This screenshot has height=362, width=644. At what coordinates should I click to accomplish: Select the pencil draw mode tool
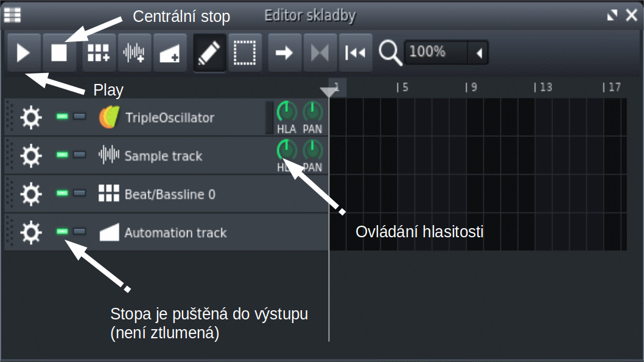[x=209, y=53]
